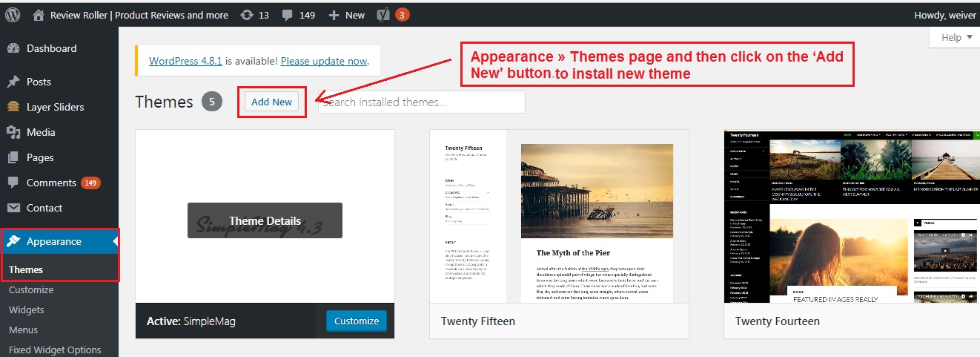Click the Media icon in the sidebar
Viewport: 980px width, 357px height.
point(13,132)
